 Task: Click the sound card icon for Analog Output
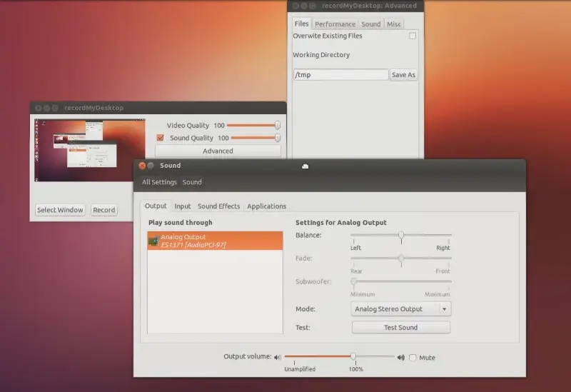tap(153, 241)
